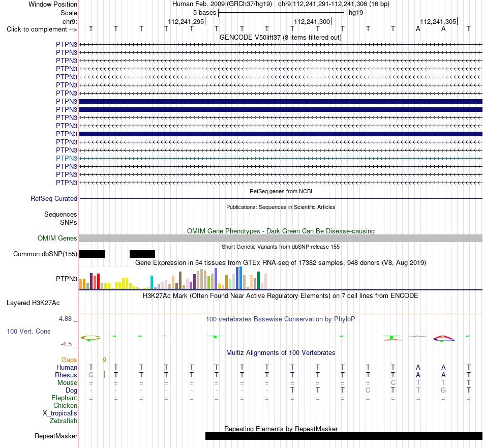Click the PTPN3 label beside the GTEx chart
The height and width of the screenshot is (448, 483).
click(67, 279)
